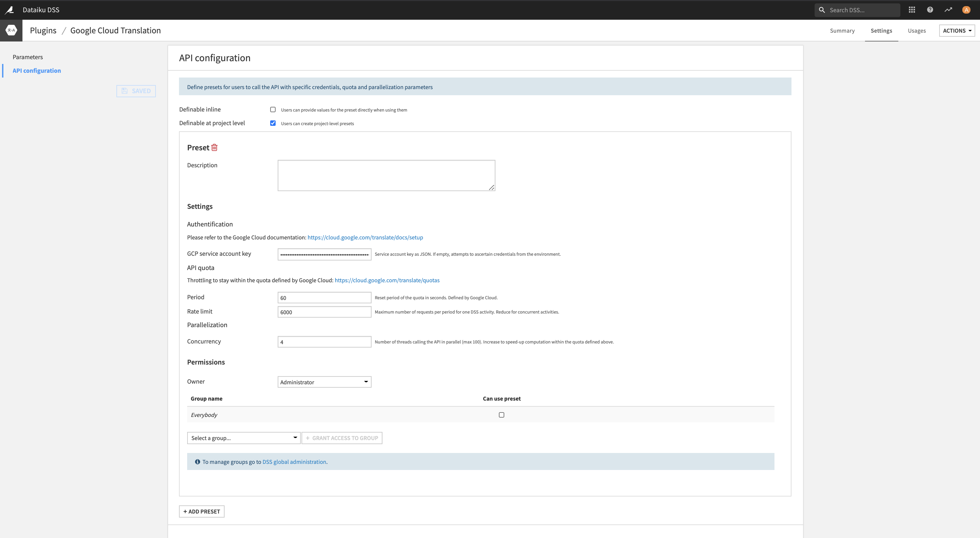Click the search magnifier icon
Image resolution: width=980 pixels, height=538 pixels.
click(822, 10)
